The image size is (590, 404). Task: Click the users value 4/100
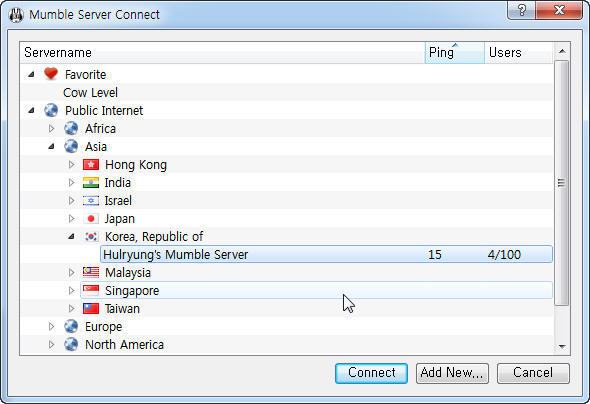tap(504, 254)
